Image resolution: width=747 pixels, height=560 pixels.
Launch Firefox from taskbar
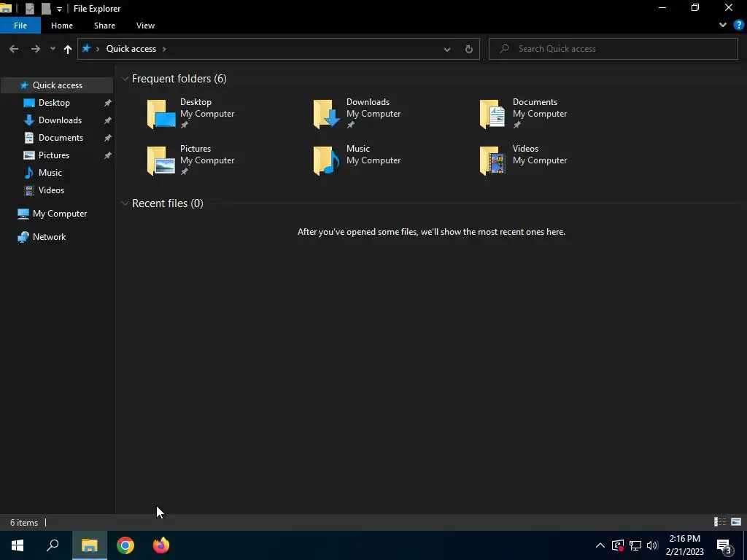[x=161, y=545]
